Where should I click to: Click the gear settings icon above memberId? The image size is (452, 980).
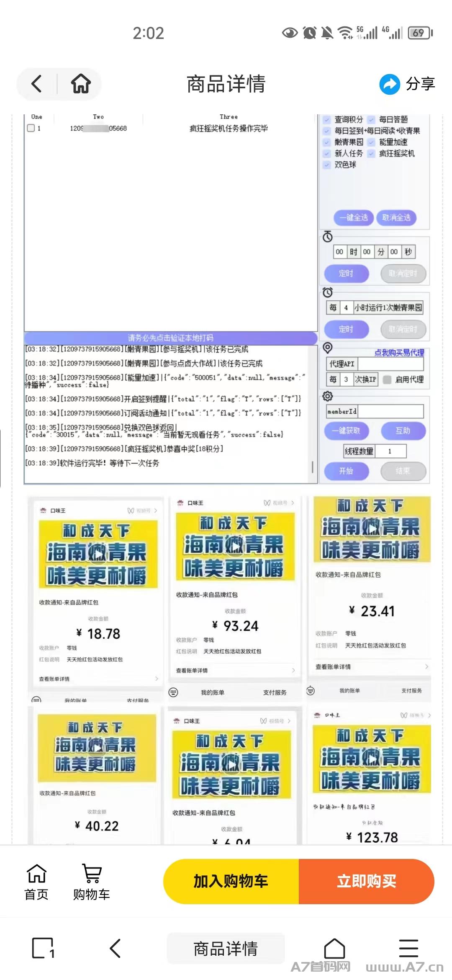[328, 396]
